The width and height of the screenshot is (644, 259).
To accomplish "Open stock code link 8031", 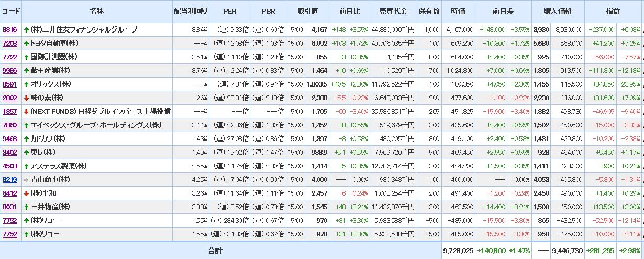I will point(9,207).
